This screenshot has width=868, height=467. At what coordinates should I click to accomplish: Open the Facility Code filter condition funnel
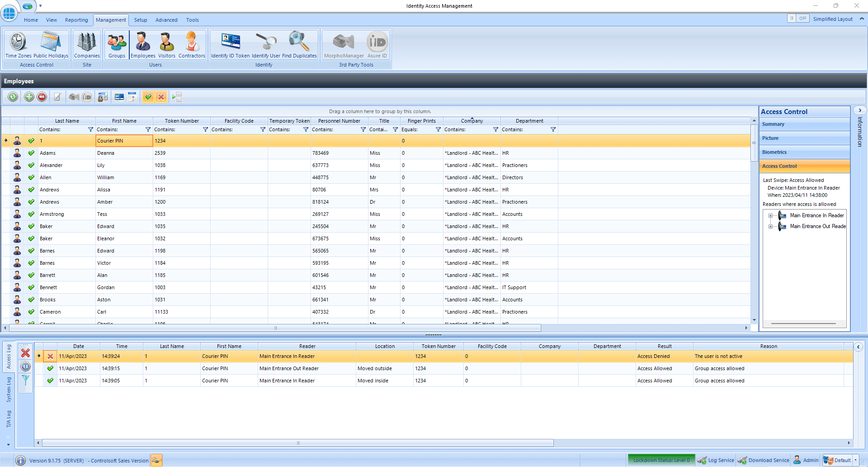[263, 130]
